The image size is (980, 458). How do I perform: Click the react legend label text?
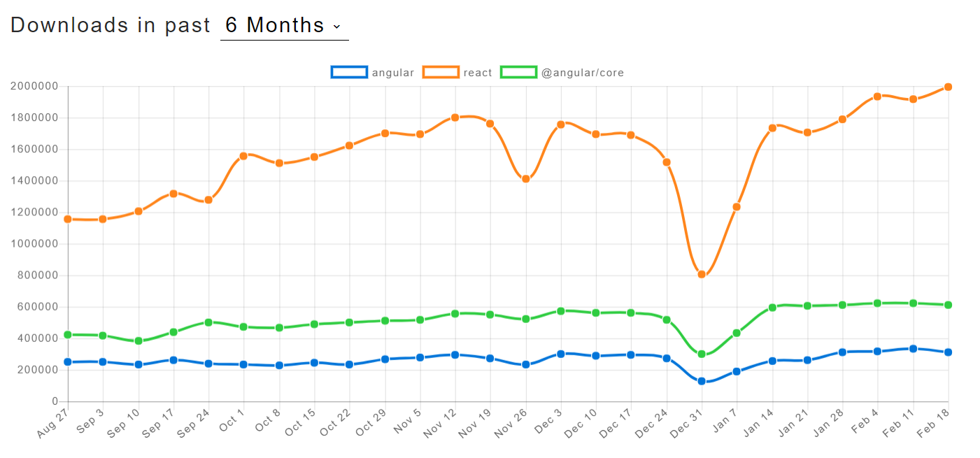478,72
